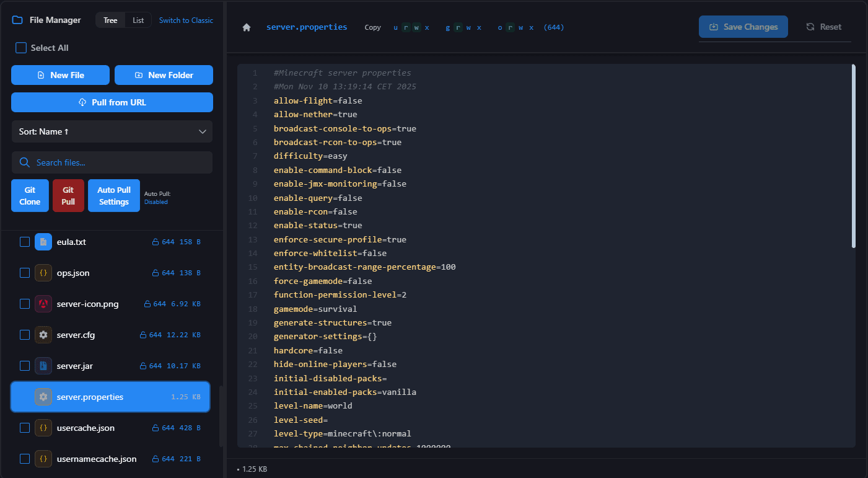Click the lock icon on usernamecache.json row
Screen dimensions: 868x478
coord(156,459)
